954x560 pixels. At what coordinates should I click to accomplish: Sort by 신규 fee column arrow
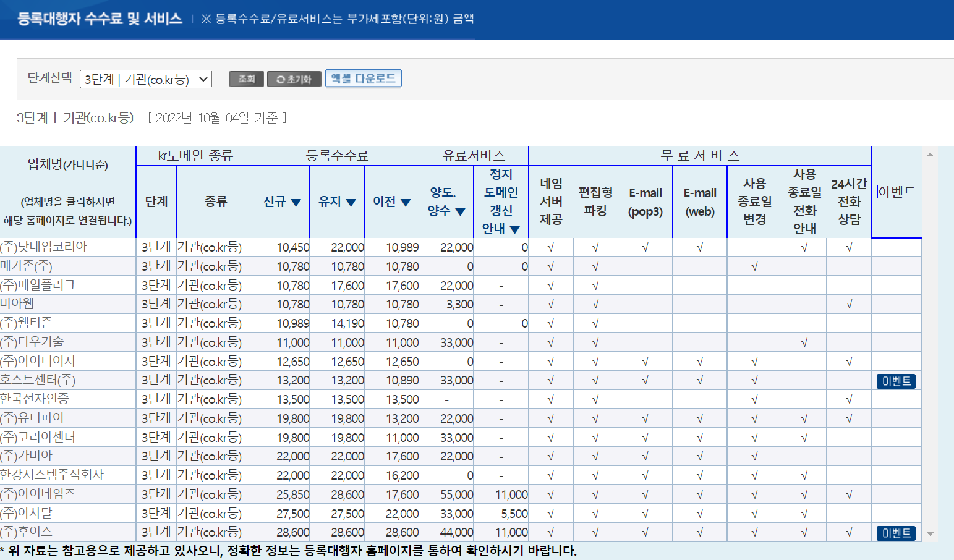click(296, 202)
